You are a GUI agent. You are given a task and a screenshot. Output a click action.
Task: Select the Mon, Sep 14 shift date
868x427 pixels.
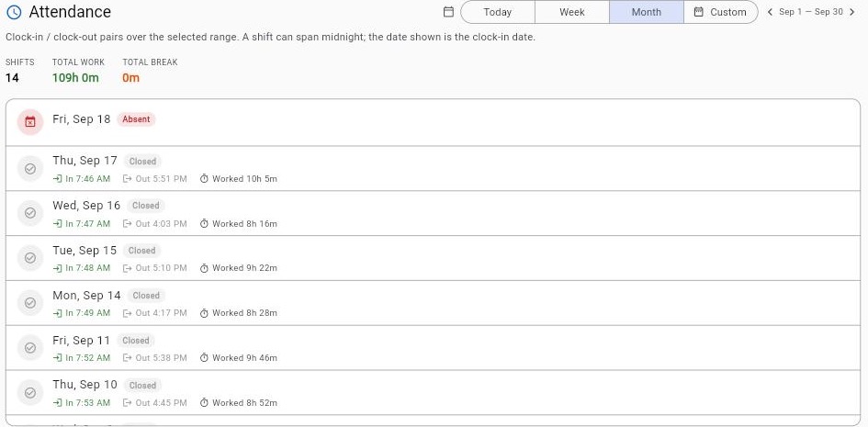[86, 296]
